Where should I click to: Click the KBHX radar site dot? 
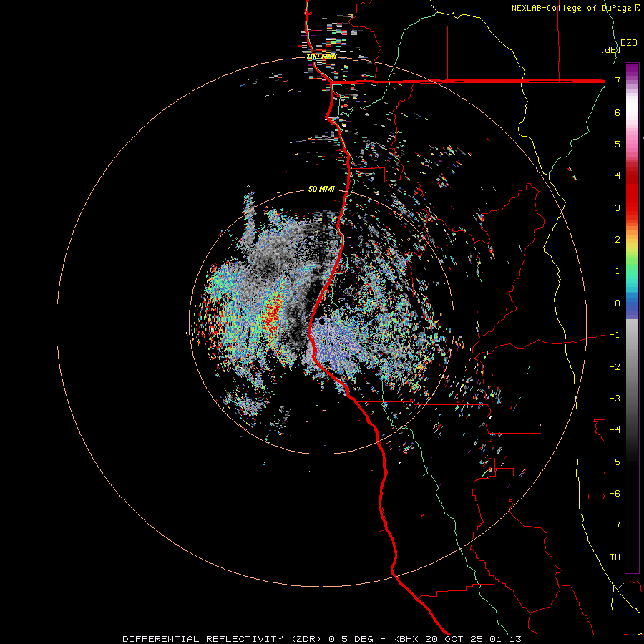(x=321, y=321)
